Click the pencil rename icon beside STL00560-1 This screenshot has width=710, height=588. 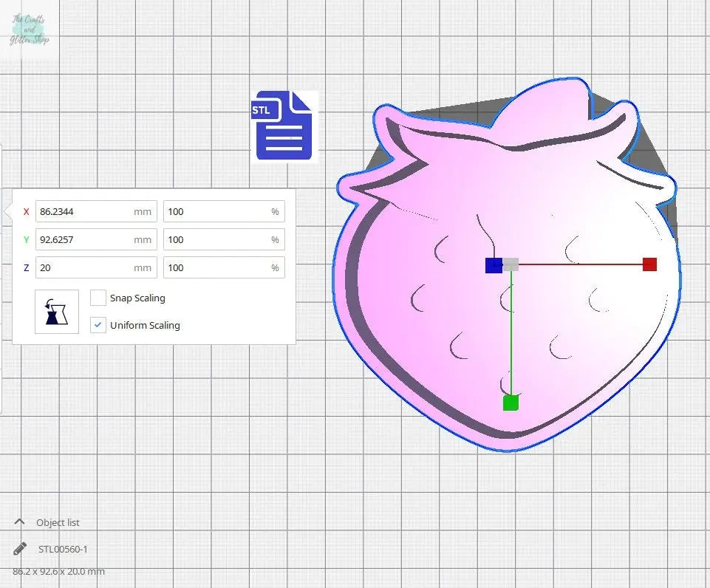(x=20, y=549)
